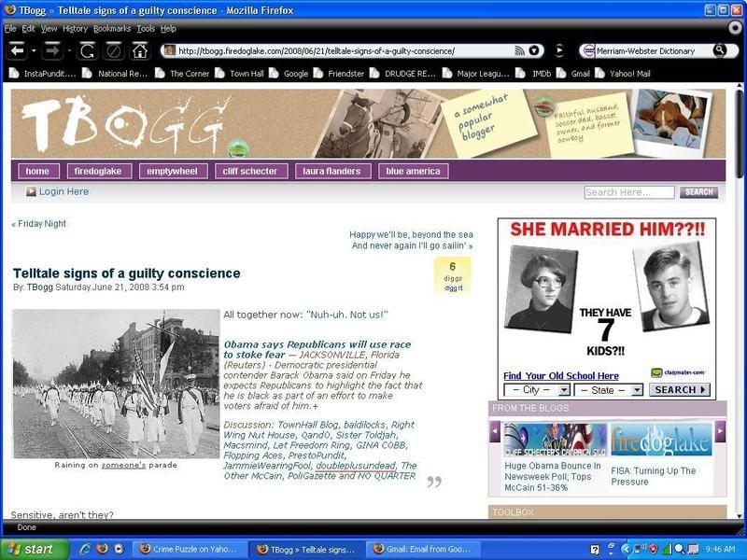The width and height of the screenshot is (747, 560).
Task: Open the Tools menu
Action: tap(146, 29)
